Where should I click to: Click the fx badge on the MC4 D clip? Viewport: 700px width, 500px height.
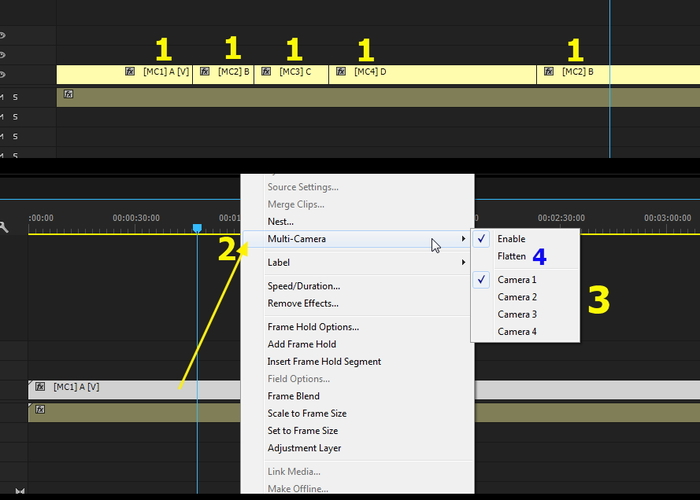click(x=341, y=72)
